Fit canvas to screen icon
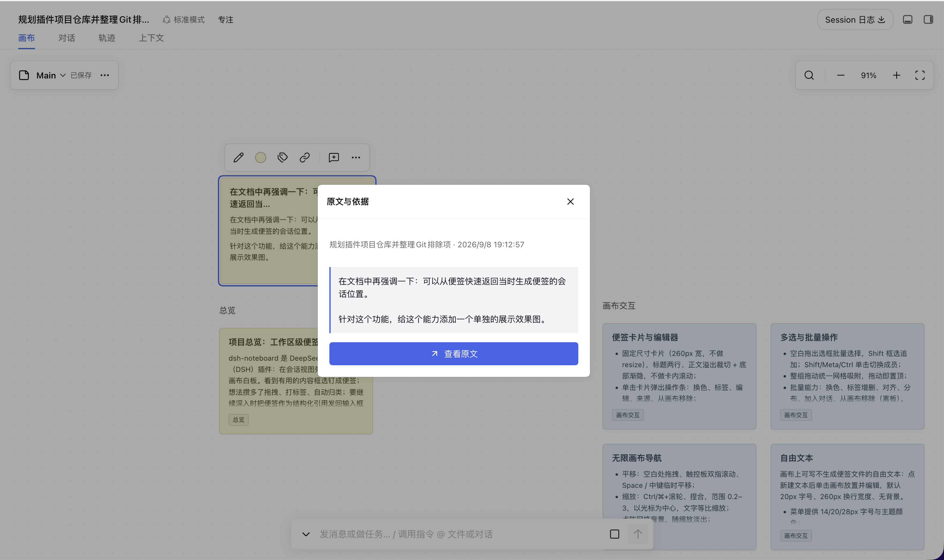The height and width of the screenshot is (560, 944). tap(920, 76)
